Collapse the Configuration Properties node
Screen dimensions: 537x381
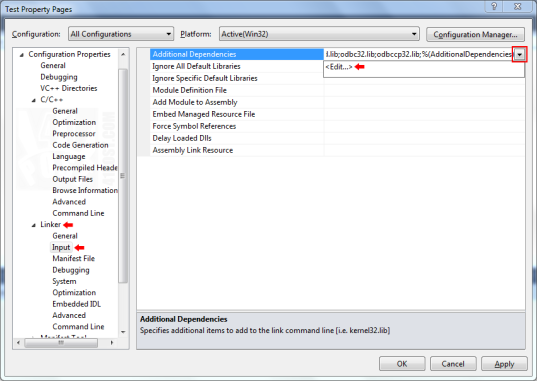coord(22,54)
